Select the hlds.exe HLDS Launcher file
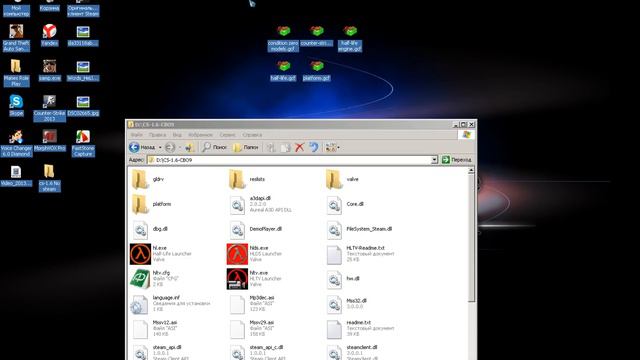The image size is (640, 360). [x=255, y=254]
